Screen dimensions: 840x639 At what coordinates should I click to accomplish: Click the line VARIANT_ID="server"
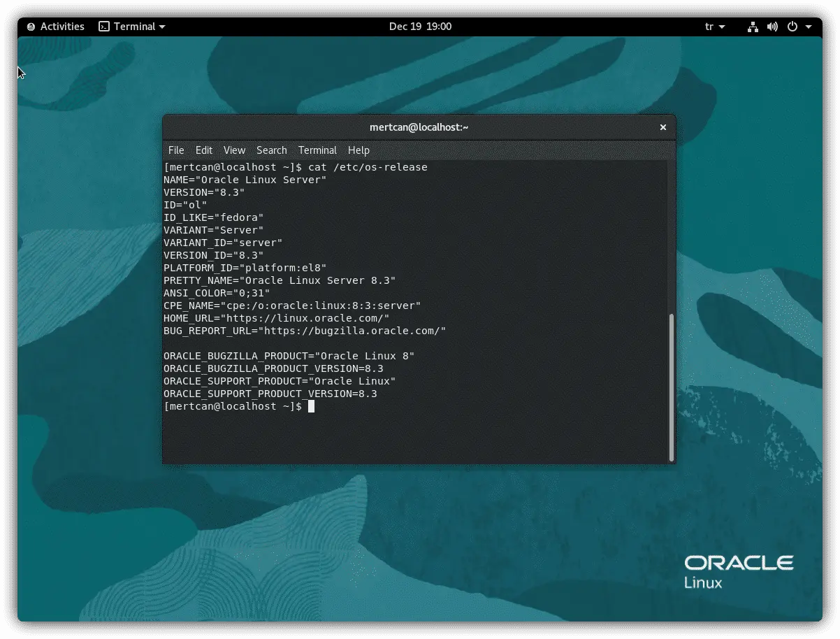[x=223, y=243]
